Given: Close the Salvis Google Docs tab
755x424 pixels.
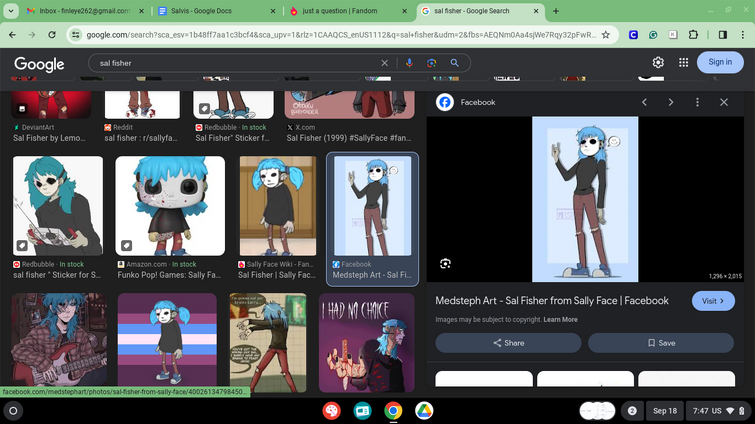Looking at the screenshot, I should click(273, 11).
